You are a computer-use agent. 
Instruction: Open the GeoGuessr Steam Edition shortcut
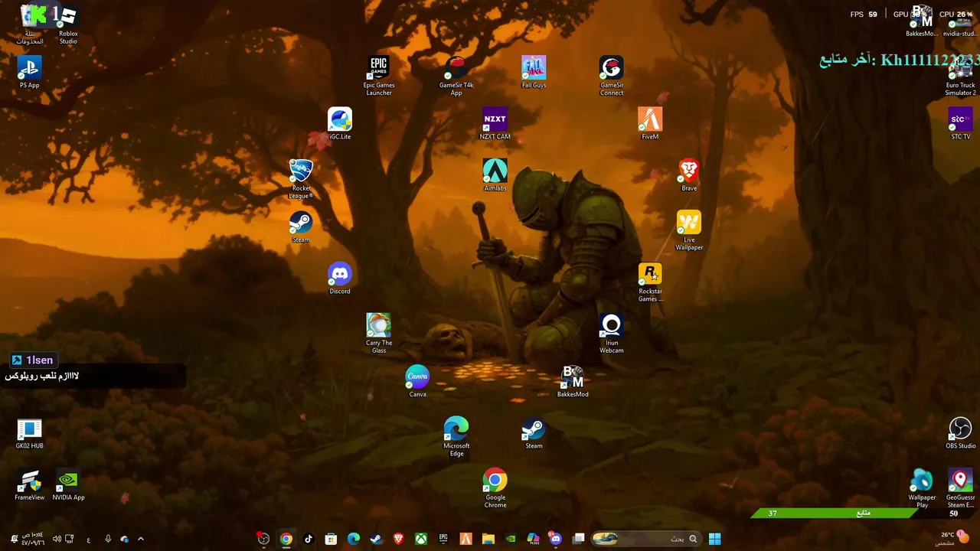[960, 488]
